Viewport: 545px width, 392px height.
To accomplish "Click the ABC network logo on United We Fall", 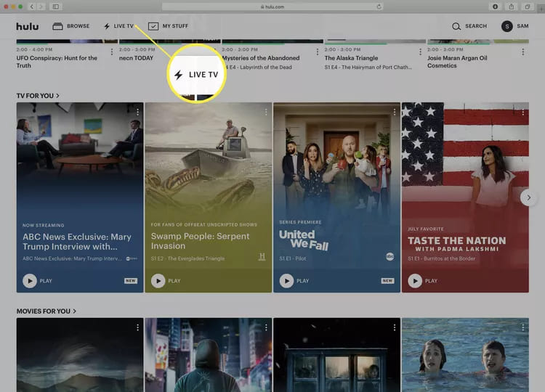I will [x=389, y=256].
